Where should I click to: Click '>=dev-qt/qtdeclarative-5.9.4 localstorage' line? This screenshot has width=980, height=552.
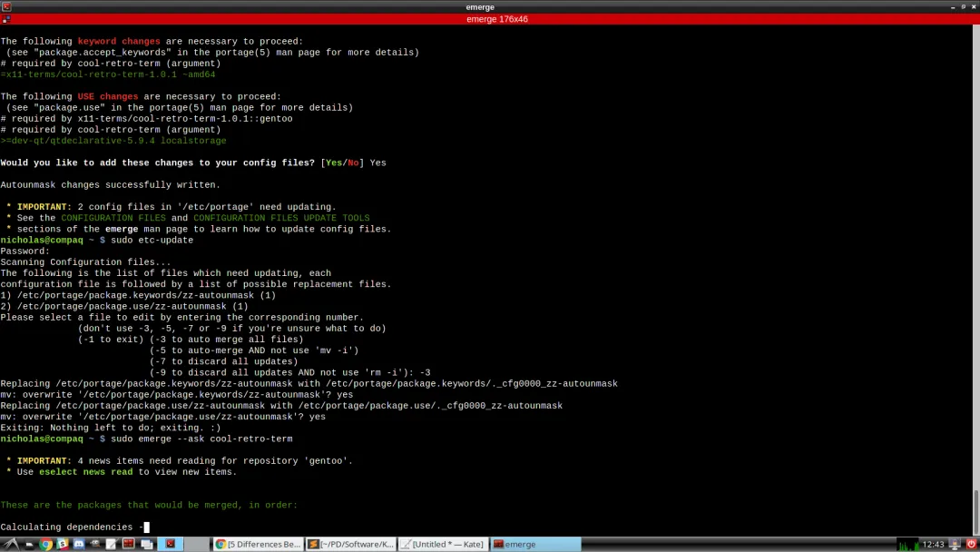(113, 141)
